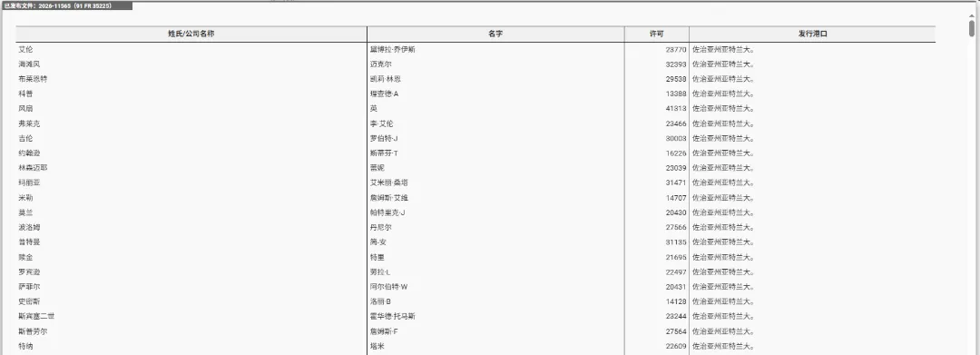Screen dimensions: 980x355
Task: Click license number 21695
Action: coord(676,258)
